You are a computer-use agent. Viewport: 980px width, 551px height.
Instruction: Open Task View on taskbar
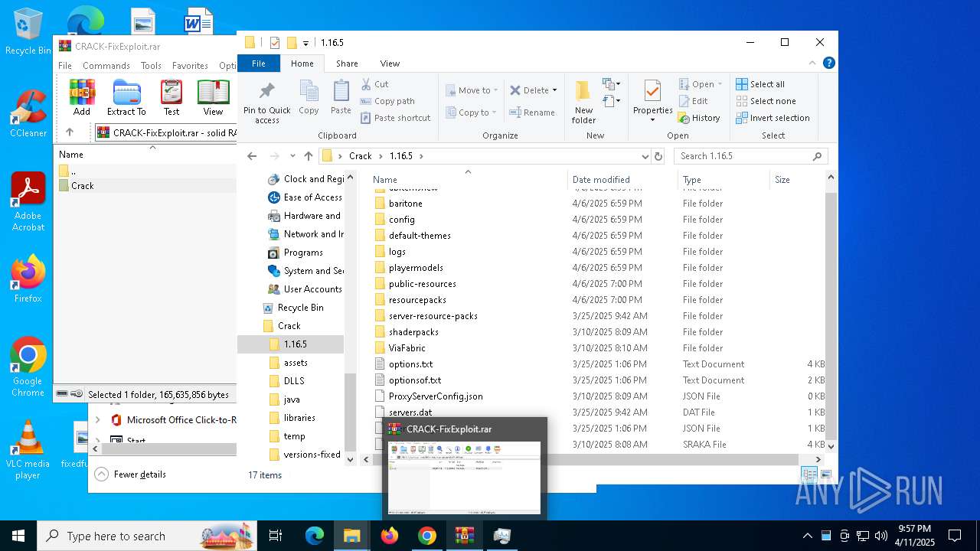click(x=276, y=536)
